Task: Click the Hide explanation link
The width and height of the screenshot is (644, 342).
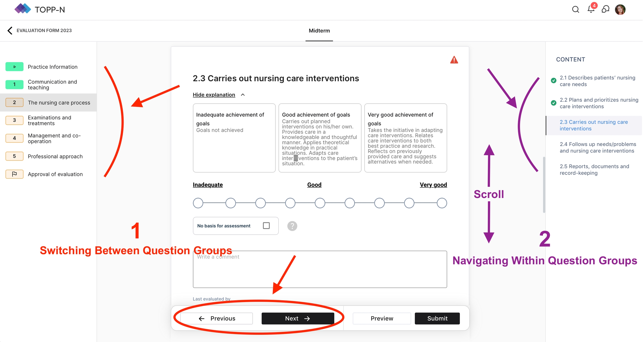Action: pyautogui.click(x=214, y=95)
